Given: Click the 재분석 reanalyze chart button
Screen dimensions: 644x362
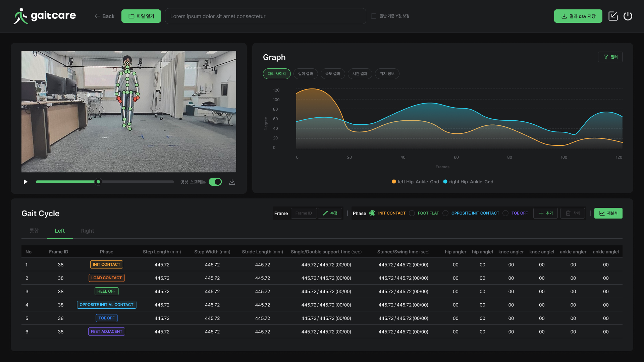Looking at the screenshot, I should [x=608, y=213].
